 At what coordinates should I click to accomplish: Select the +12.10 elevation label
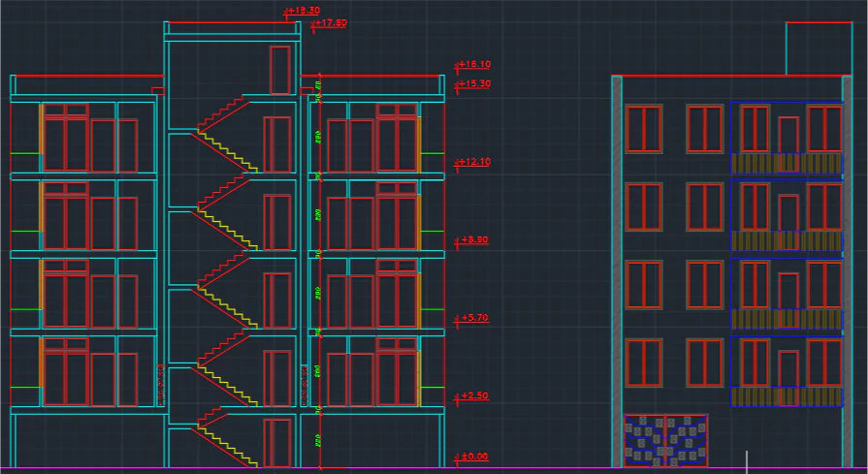pyautogui.click(x=475, y=162)
